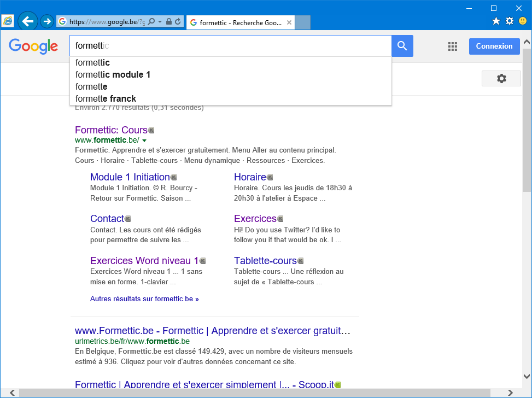Click the badge icon after 'Exercices Word niveau 1'

(203, 261)
